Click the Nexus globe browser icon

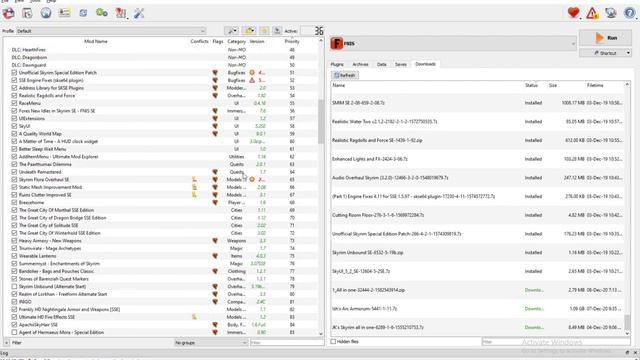(x=46, y=13)
